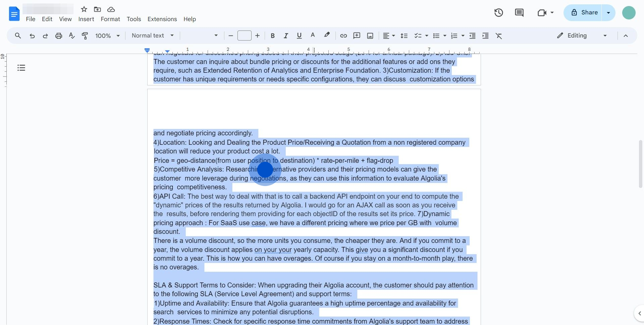The width and height of the screenshot is (644, 325).
Task: Open the Google Docs home icon
Action: pos(14,14)
